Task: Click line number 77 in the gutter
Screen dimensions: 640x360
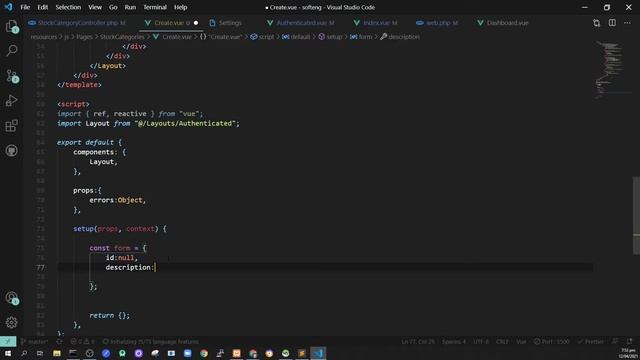Action: pos(40,267)
